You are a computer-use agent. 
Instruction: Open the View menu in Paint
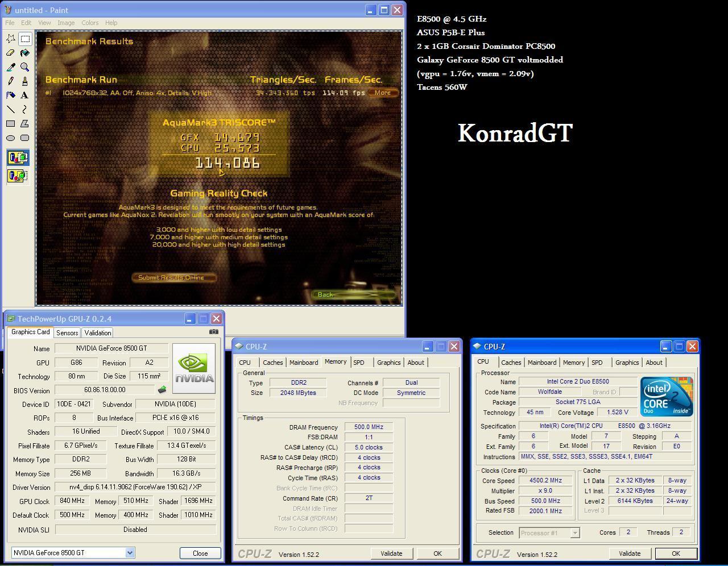[x=44, y=23]
